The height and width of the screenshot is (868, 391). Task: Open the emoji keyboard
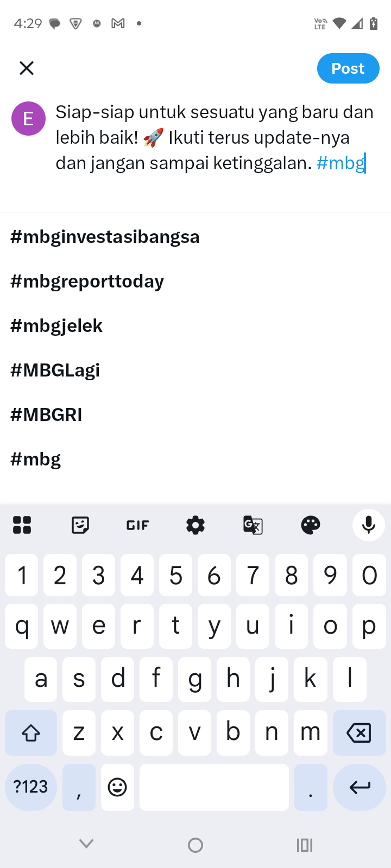pyautogui.click(x=117, y=787)
